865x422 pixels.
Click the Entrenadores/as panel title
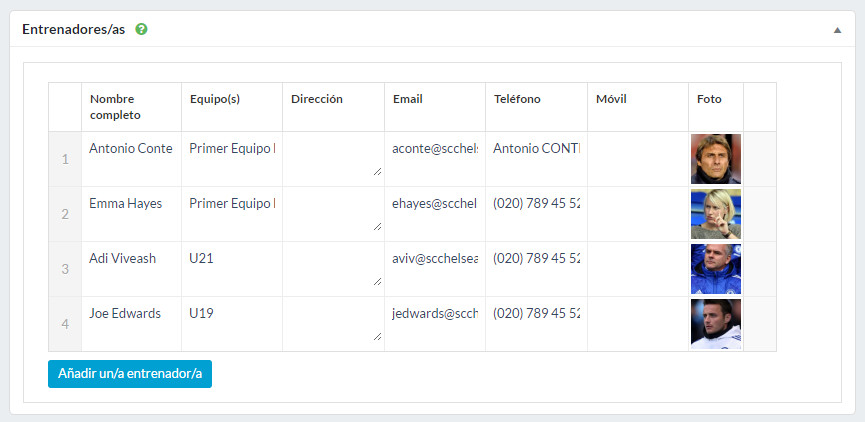coord(73,30)
